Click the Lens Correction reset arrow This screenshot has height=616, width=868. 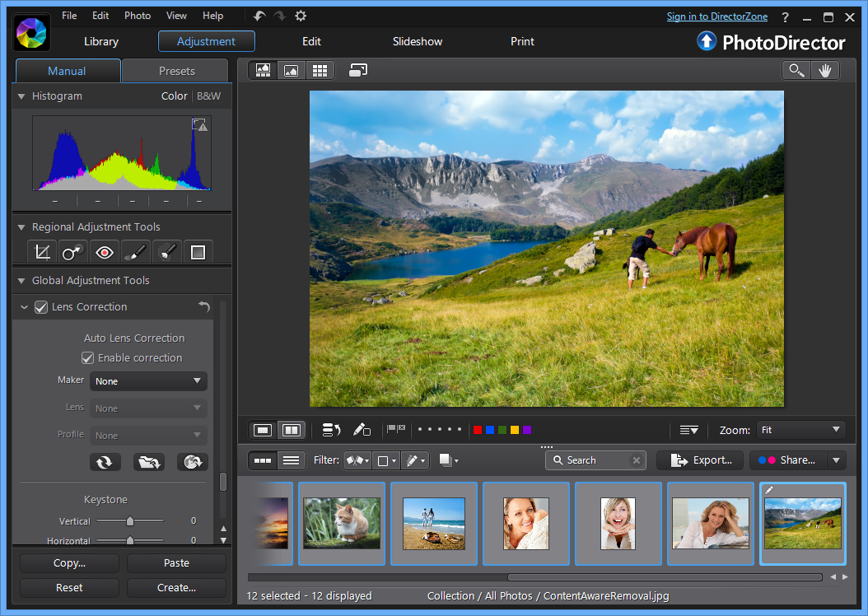(204, 306)
